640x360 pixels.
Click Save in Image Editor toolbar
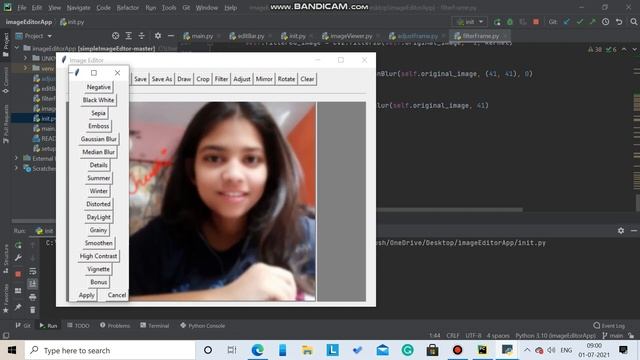[x=140, y=79]
